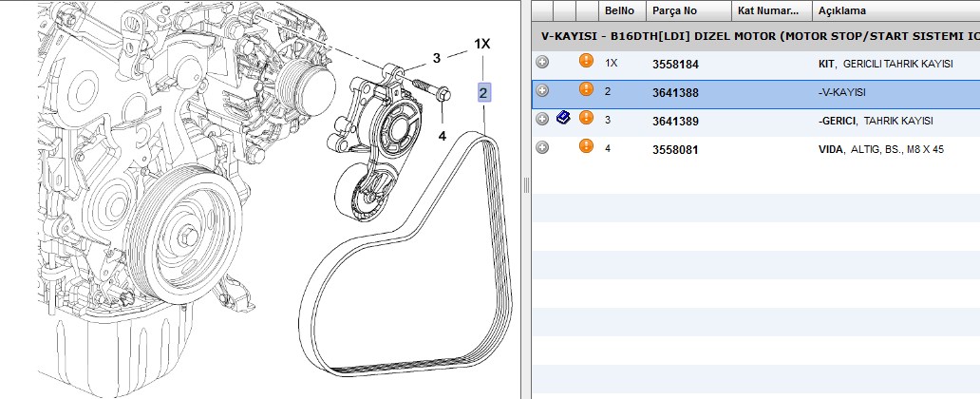This screenshot has height=399, width=980.
Task: Click description KIT, GERICILI TAHRIK KAYISI
Action: point(886,64)
